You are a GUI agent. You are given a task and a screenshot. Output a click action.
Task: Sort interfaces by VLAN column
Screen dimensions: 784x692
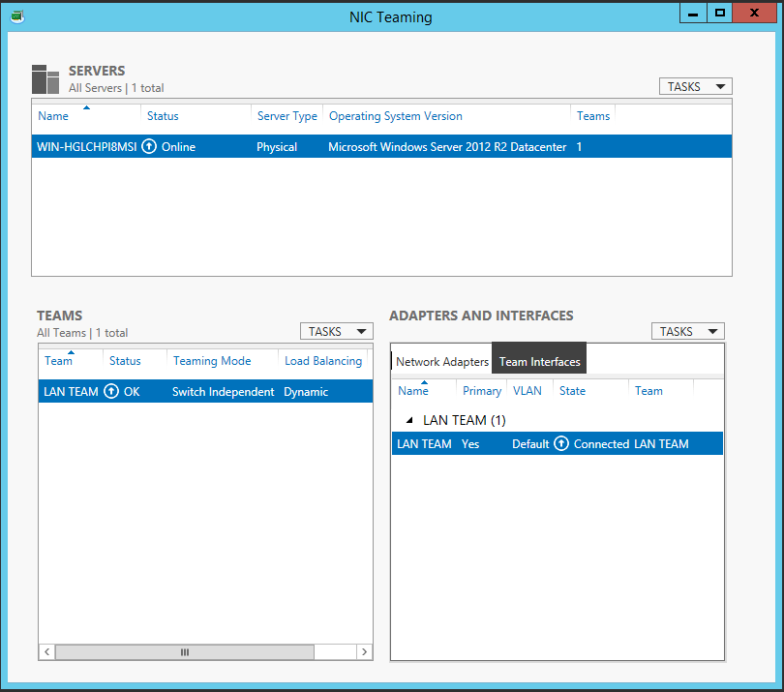click(527, 391)
